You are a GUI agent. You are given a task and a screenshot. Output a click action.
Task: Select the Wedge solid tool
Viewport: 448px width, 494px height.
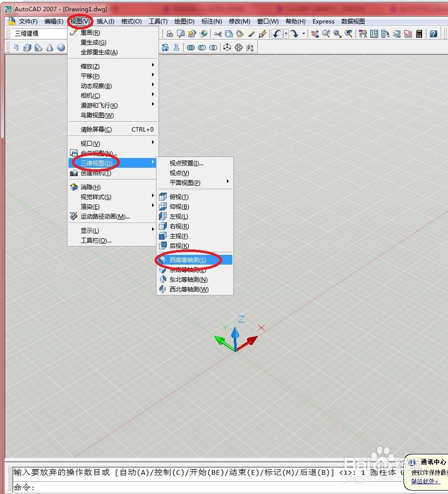(39, 47)
